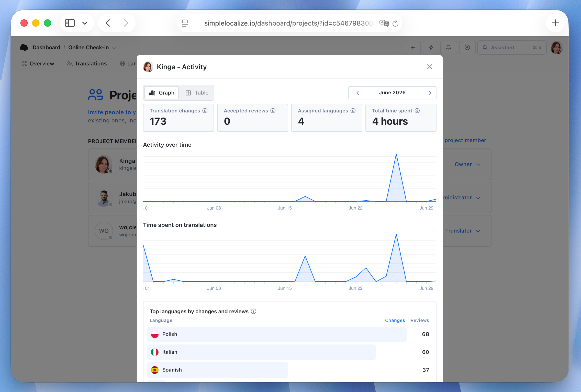Open Jakub's Administrator role dropdown

click(x=462, y=198)
